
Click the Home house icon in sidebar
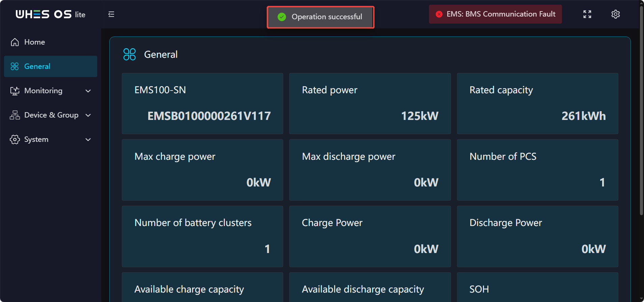(15, 42)
